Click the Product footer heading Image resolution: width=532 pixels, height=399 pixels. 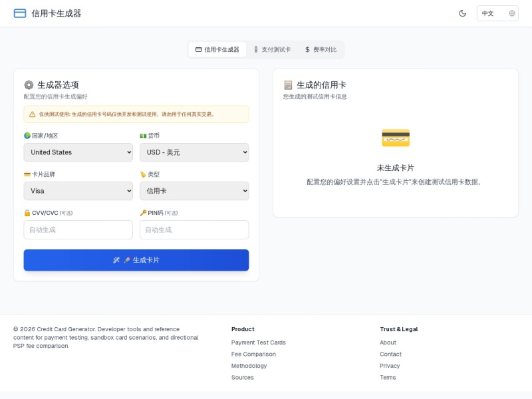point(243,329)
